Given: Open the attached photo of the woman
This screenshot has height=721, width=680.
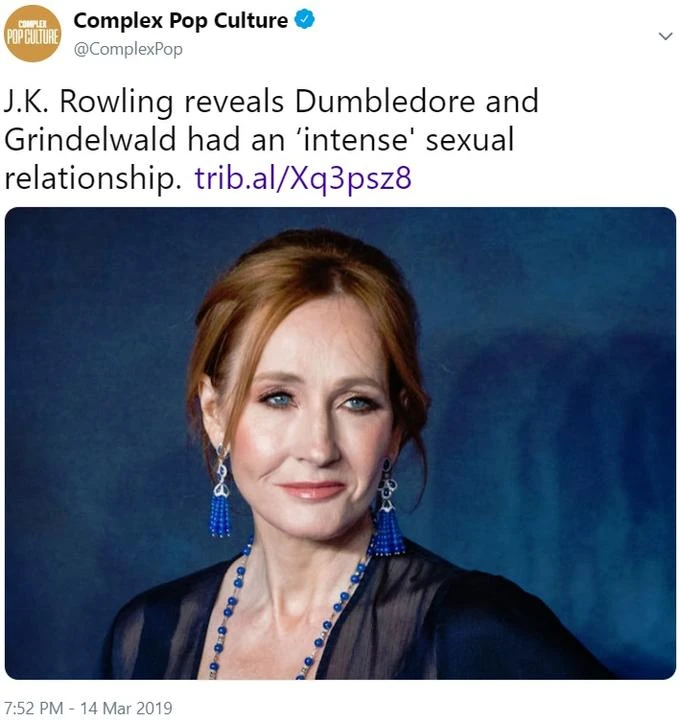Looking at the screenshot, I should click(340, 443).
